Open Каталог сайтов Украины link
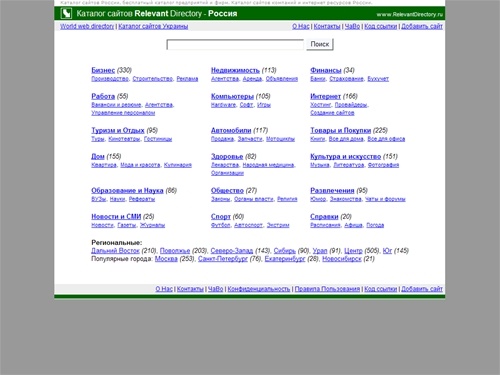Image resolution: width=500 pixels, height=375 pixels. [153, 26]
